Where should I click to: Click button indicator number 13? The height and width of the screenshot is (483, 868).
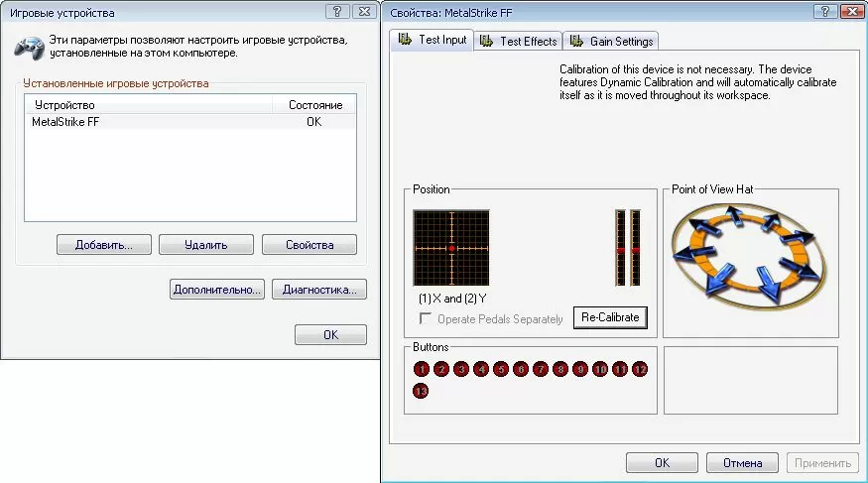[x=422, y=392]
